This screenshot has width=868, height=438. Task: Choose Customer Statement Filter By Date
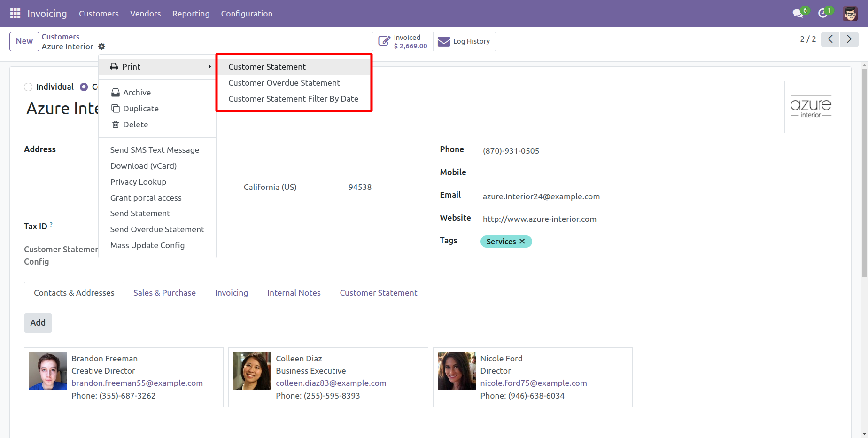point(294,99)
